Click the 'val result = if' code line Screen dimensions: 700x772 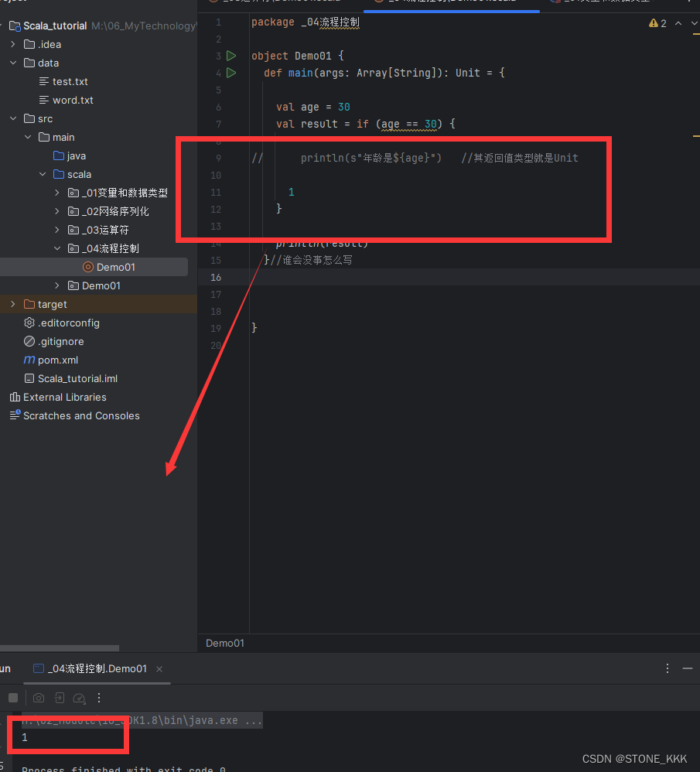pyautogui.click(x=365, y=124)
